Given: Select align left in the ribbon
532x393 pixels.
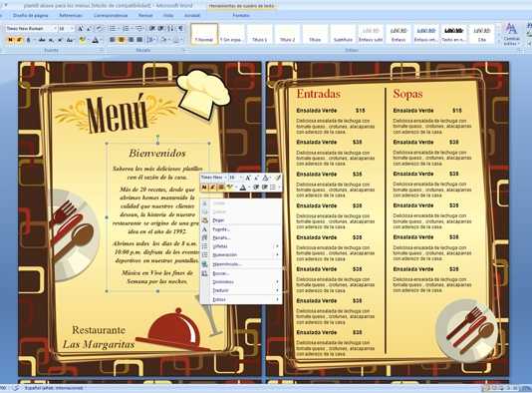Looking at the screenshot, I should point(112,40).
